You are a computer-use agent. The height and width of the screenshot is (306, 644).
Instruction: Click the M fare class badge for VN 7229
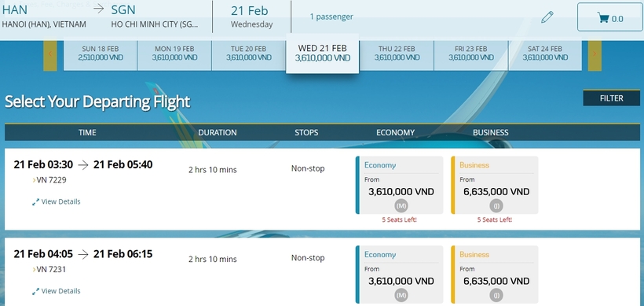401,205
